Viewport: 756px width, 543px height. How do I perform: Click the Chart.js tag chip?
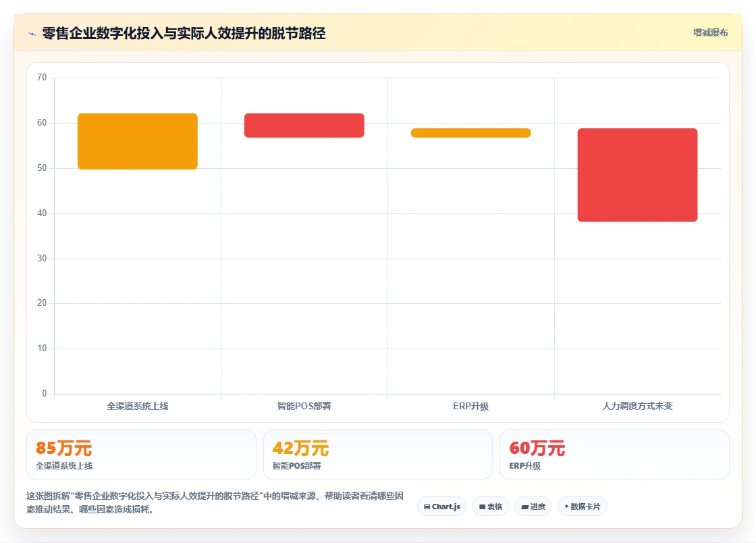[441, 507]
